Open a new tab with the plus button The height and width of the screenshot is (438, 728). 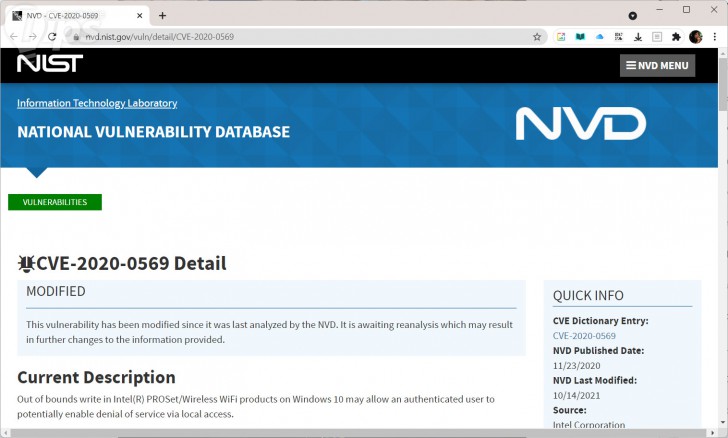click(162, 16)
